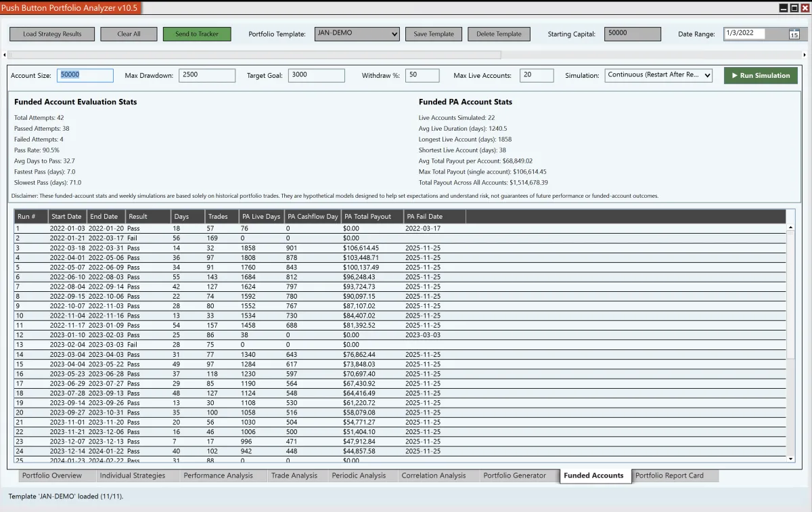
Task: Click the Save Template button
Action: (x=434, y=35)
